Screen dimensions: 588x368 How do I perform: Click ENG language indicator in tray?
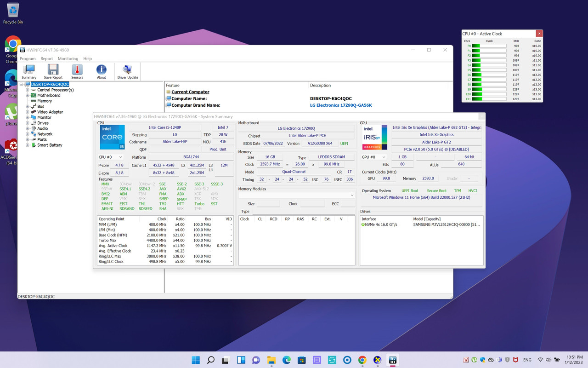527,360
